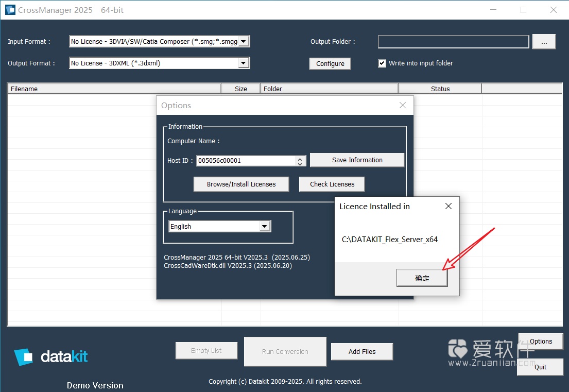This screenshot has height=392, width=569.
Task: Open the Options panel via its button
Action: click(x=540, y=341)
